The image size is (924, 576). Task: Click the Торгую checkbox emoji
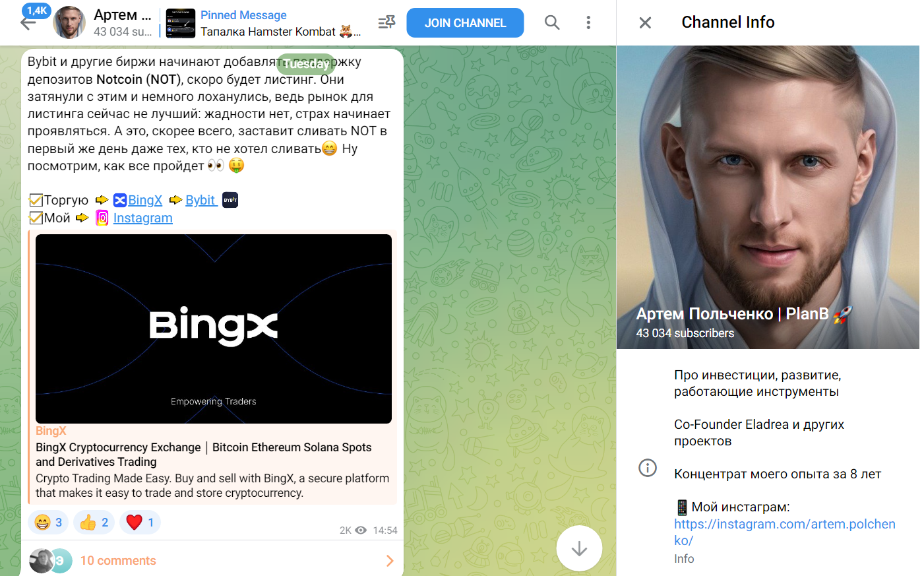pyautogui.click(x=36, y=200)
